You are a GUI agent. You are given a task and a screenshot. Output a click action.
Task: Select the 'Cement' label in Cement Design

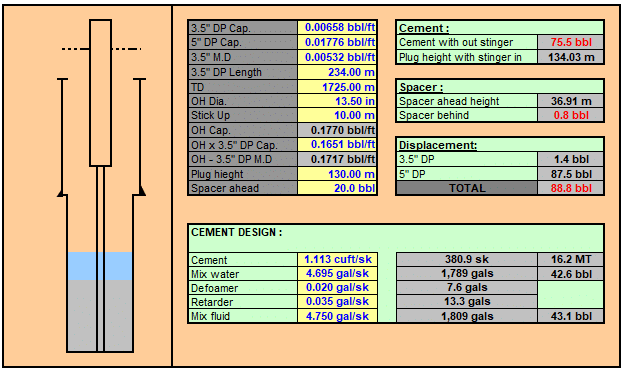[243, 260]
